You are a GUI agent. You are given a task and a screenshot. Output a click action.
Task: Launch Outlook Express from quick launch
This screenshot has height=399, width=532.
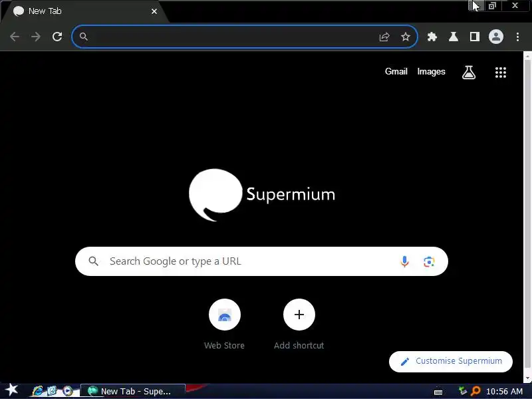point(52,391)
